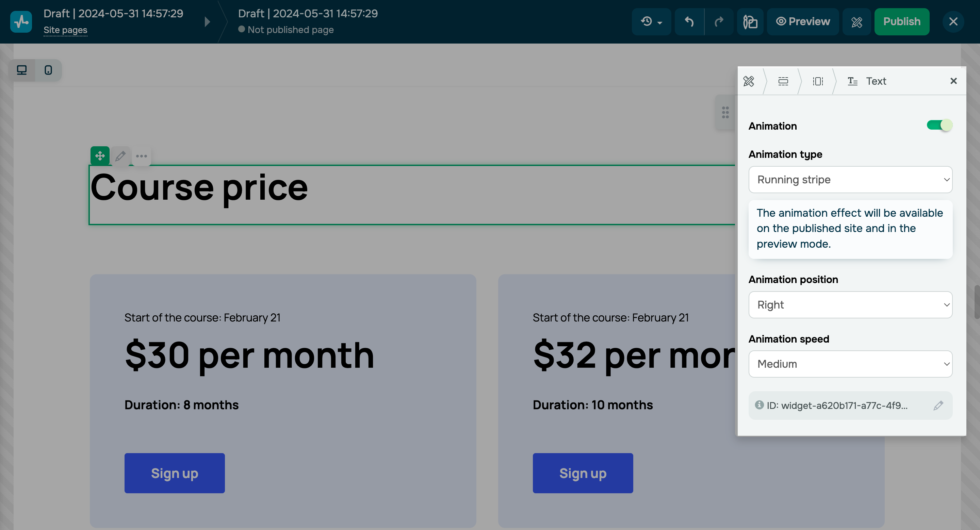
Task: Open the Animation type dropdown
Action: coord(850,180)
